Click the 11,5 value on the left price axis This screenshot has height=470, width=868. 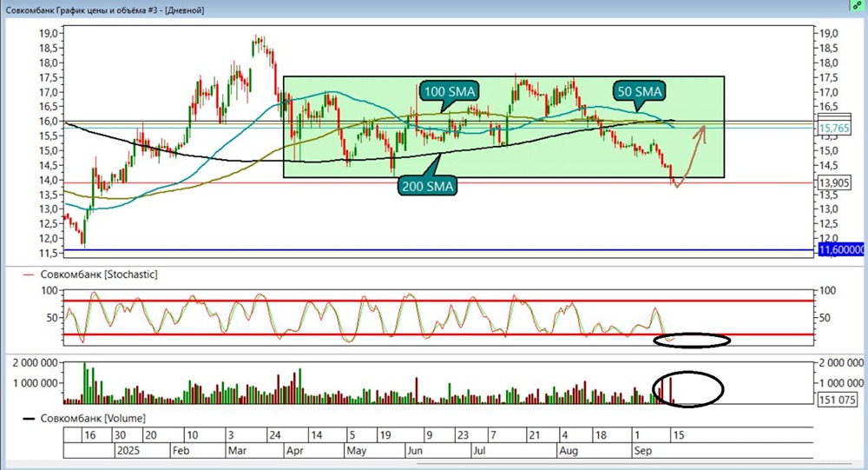(x=48, y=254)
